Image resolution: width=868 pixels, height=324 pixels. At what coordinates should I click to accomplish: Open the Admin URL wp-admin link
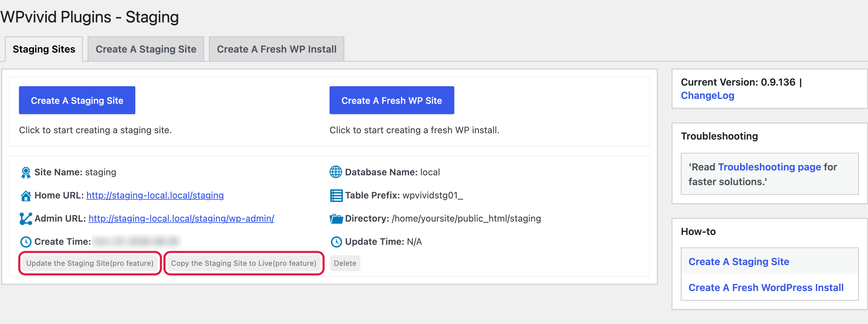(181, 218)
